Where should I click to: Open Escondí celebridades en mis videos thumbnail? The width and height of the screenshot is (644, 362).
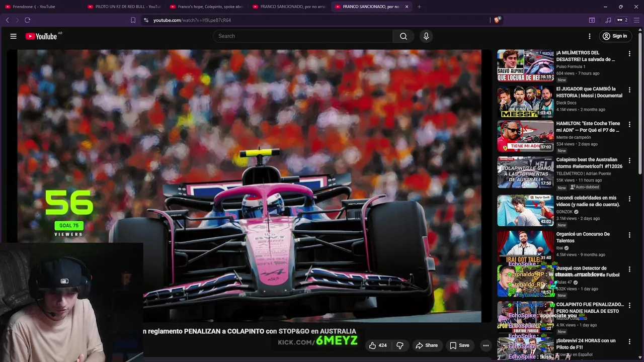(x=525, y=210)
